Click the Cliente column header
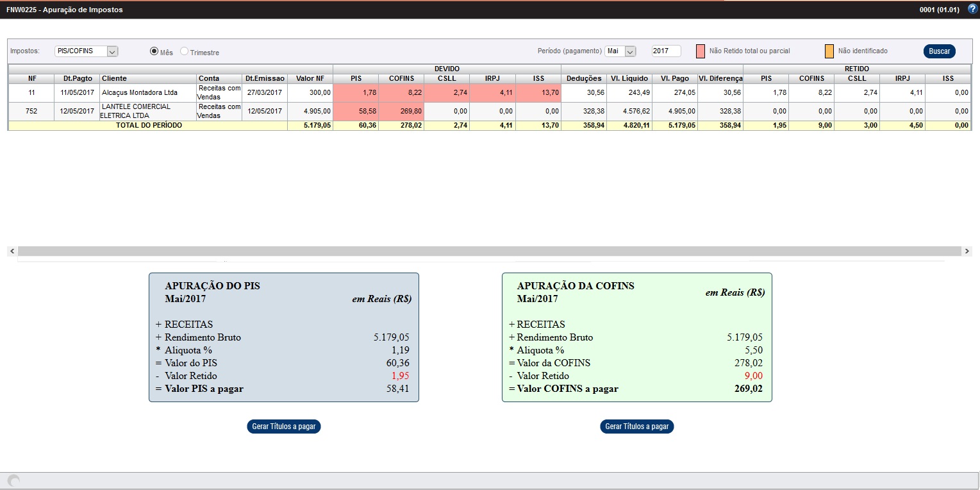 [147, 78]
